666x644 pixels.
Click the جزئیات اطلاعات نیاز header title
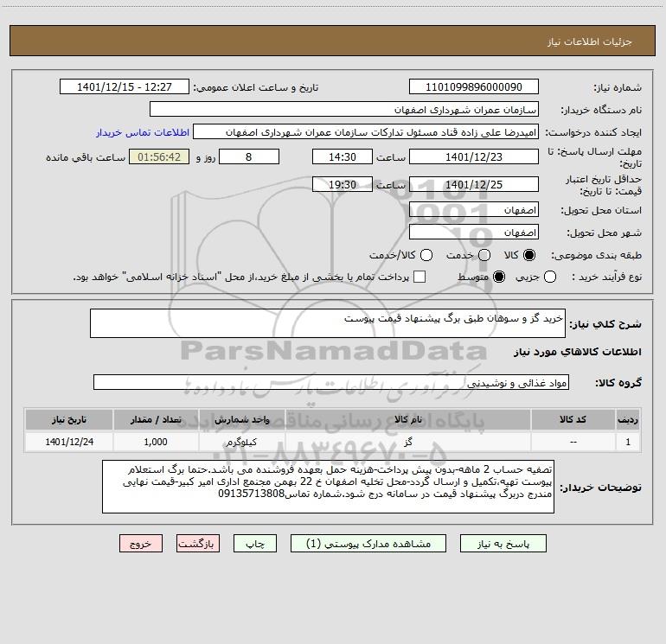point(590,41)
